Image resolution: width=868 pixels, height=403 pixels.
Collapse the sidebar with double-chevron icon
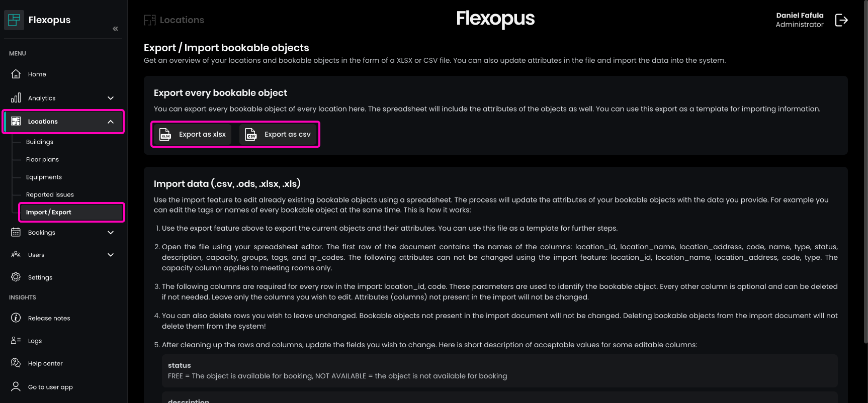[x=116, y=29]
